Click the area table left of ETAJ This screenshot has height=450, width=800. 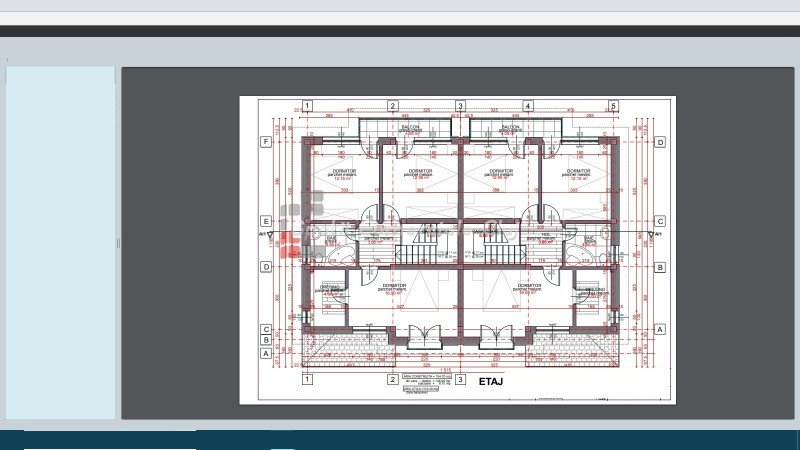click(x=431, y=385)
